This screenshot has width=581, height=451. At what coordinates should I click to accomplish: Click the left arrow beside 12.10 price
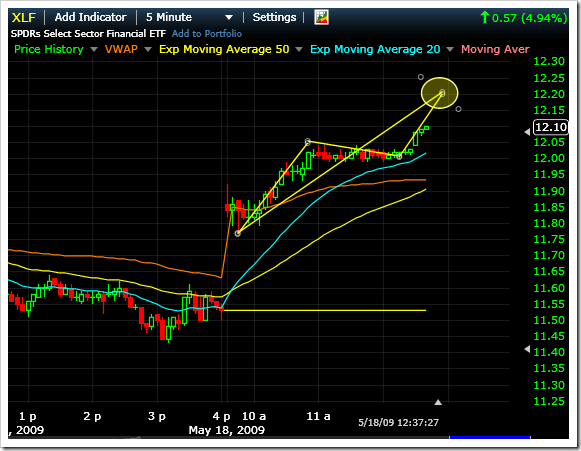tap(527, 132)
